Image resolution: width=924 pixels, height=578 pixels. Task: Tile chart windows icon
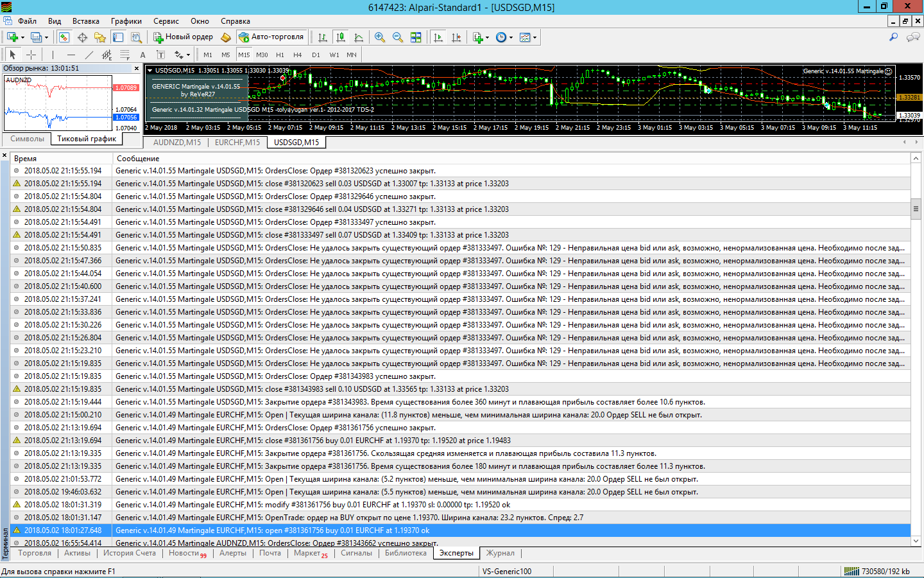point(416,37)
